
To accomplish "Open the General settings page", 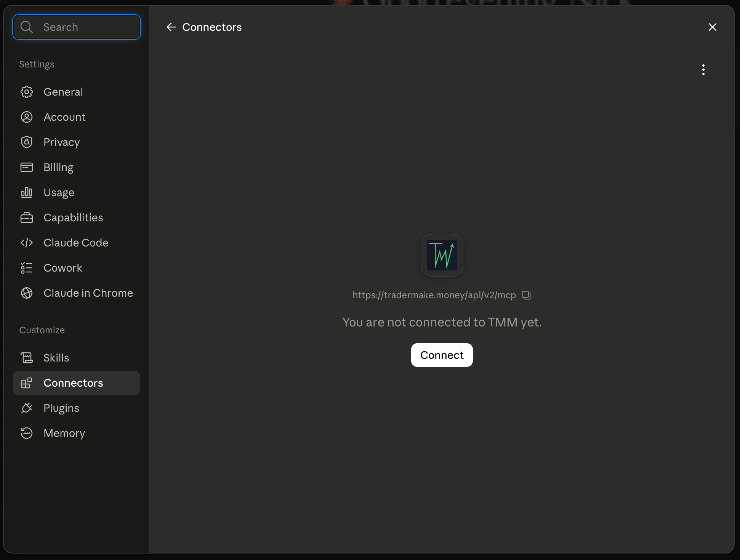I will [77, 92].
